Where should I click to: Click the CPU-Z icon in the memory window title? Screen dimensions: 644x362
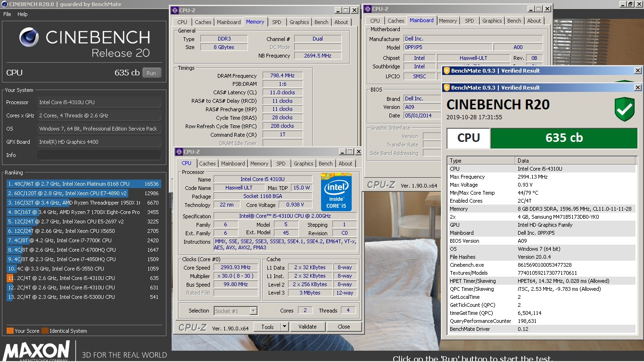point(175,10)
